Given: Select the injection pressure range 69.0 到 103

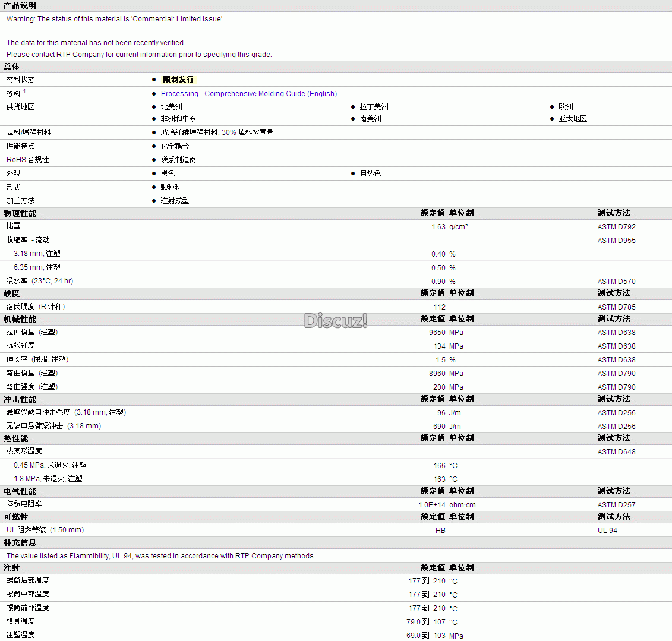Looking at the screenshot, I should coord(426,636).
